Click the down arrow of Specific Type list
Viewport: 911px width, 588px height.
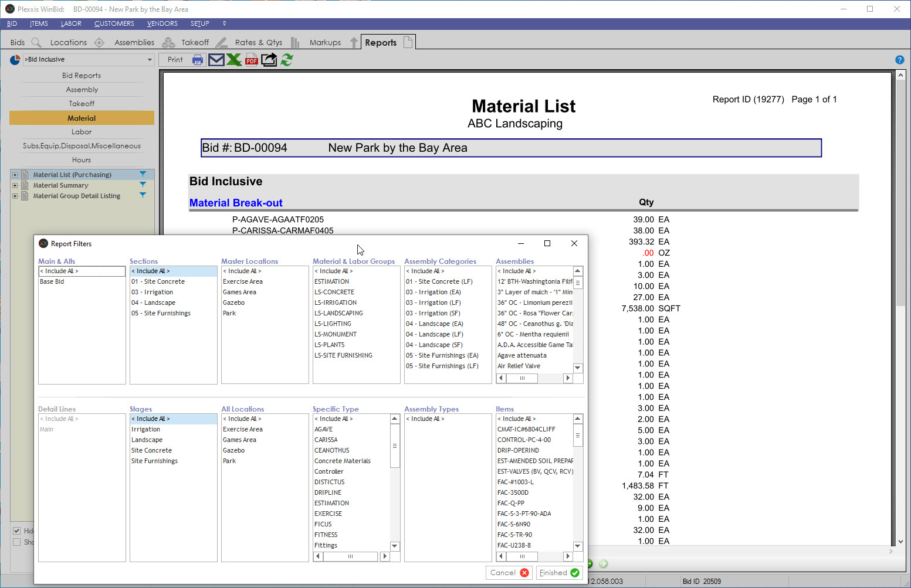[x=395, y=546]
